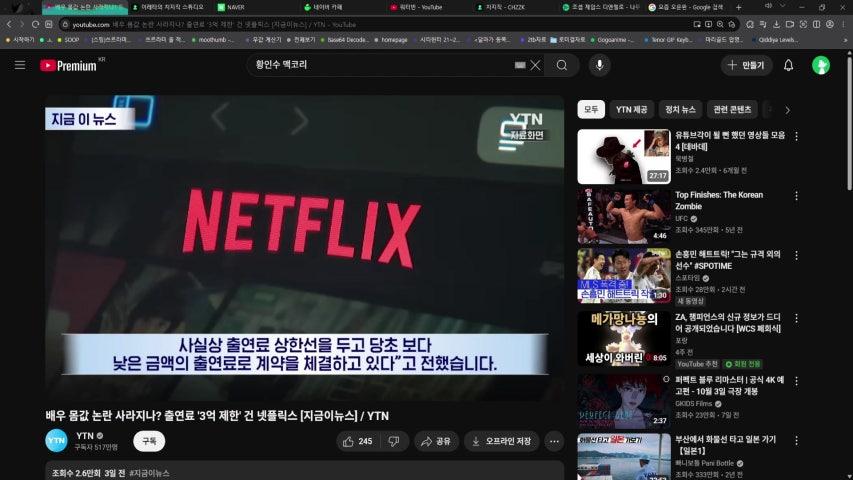Open Top Finishes: The Korean Zombie thumbnail
Image resolution: width=853 pixels, height=480 pixels.
(x=624, y=216)
